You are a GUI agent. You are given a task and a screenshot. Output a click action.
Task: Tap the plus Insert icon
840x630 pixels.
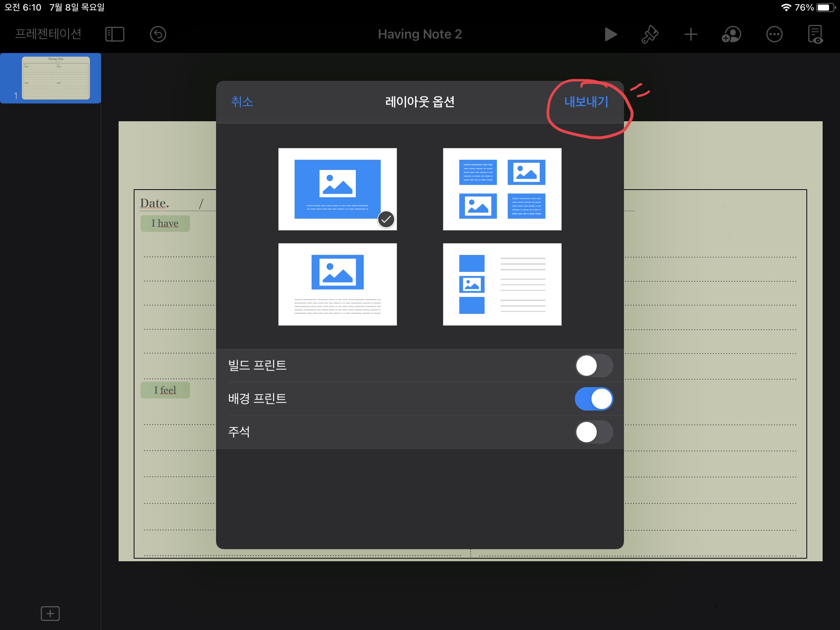[690, 34]
